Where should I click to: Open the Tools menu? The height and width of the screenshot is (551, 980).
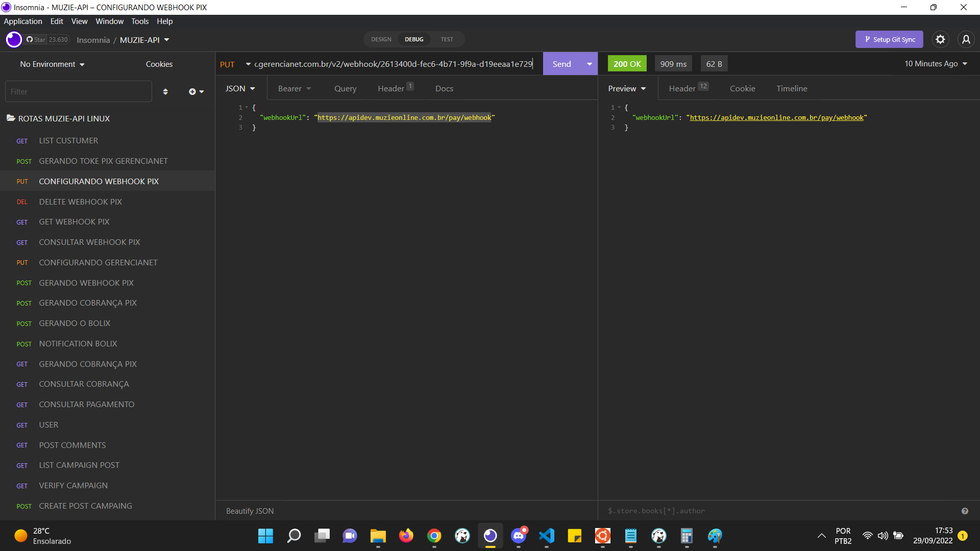click(x=140, y=21)
